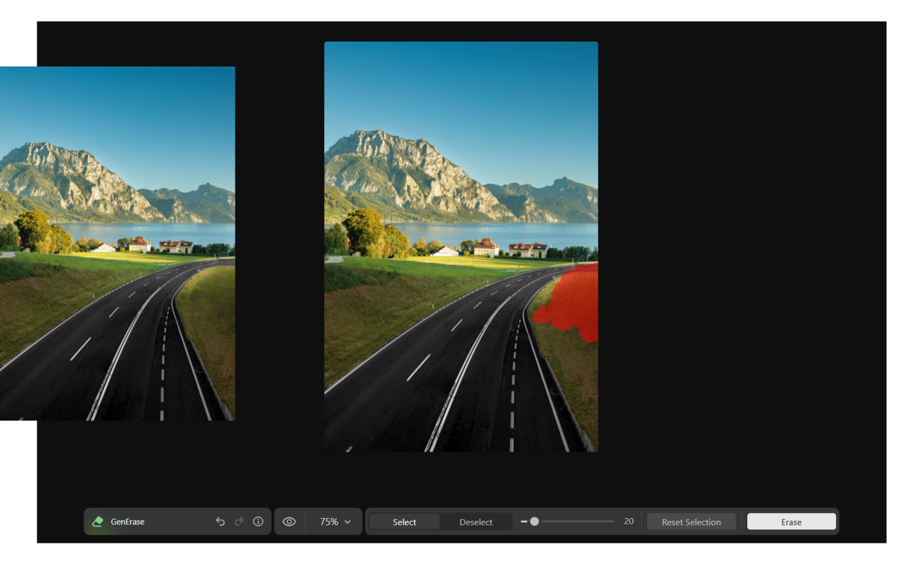Click the original image preview on the left
Screen dimensions: 924x565
[117, 243]
